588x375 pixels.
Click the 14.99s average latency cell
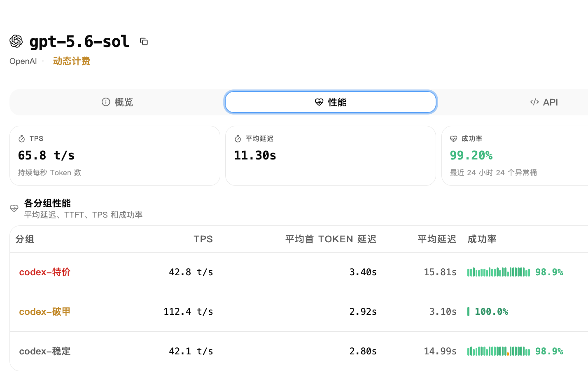440,351
